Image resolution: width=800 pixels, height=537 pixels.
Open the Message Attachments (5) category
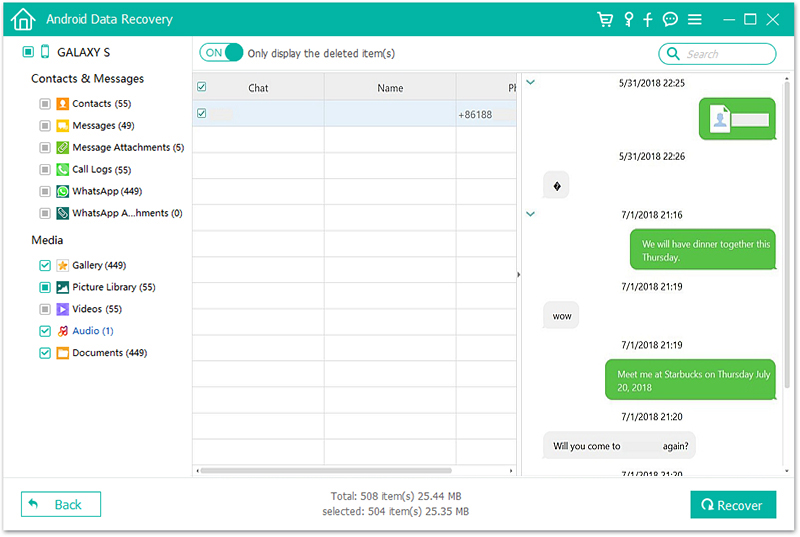128,147
